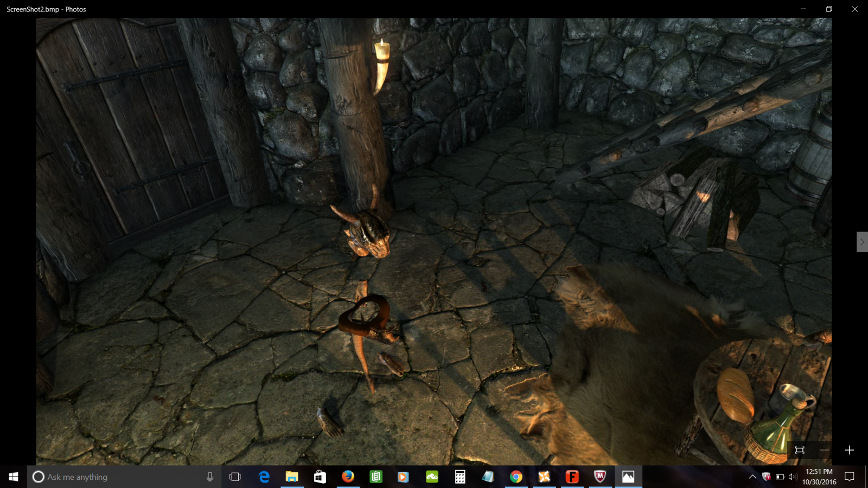Click the Photos app taskbar icon

[x=628, y=477]
